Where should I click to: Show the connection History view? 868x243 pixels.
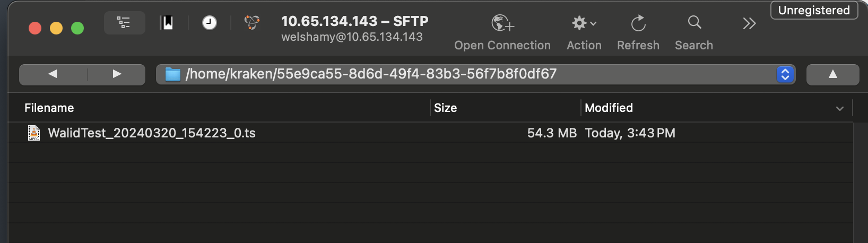210,23
